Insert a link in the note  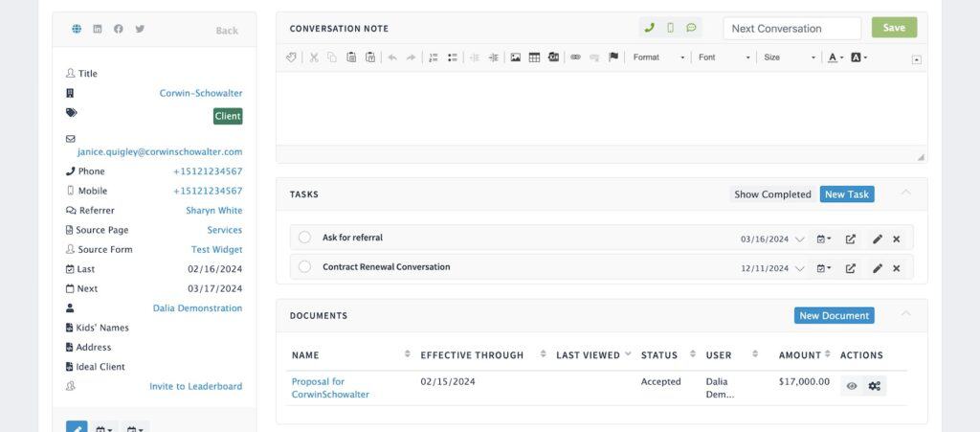575,57
